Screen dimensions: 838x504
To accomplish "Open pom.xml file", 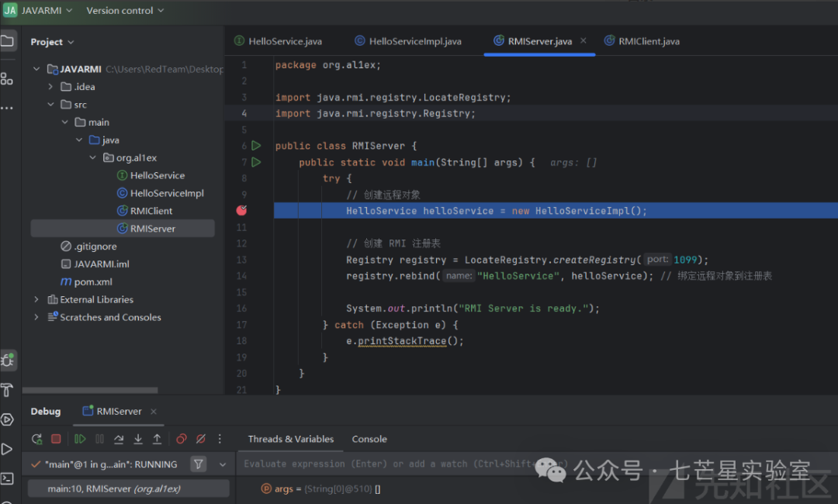I will 87,281.
